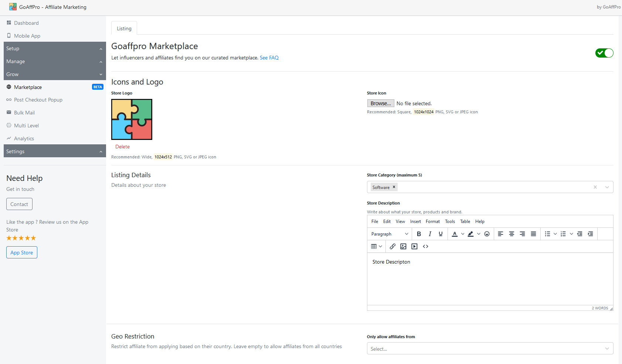Click the five star rating
Screen dimensions: 622x364
(x=21, y=238)
